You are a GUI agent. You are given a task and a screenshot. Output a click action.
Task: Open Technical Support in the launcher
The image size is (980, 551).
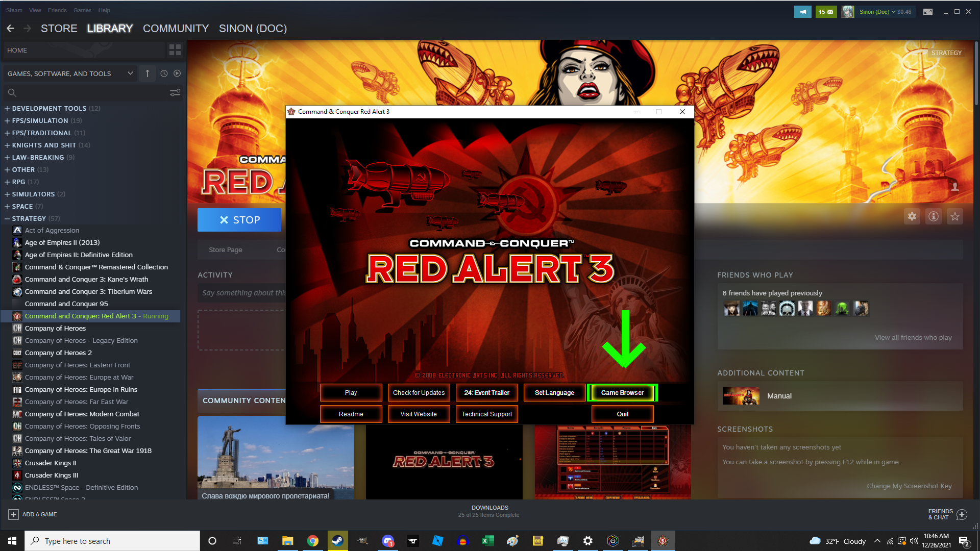[487, 414]
